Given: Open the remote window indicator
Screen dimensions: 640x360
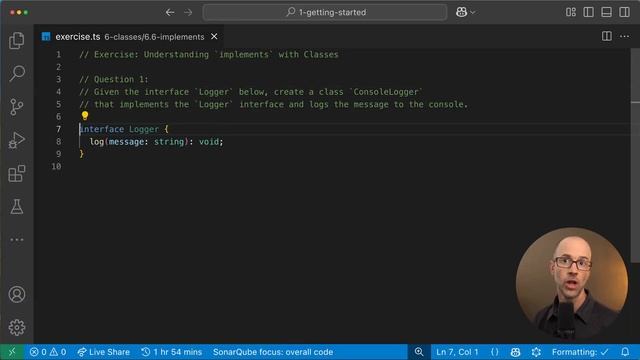Looking at the screenshot, I should (12, 352).
